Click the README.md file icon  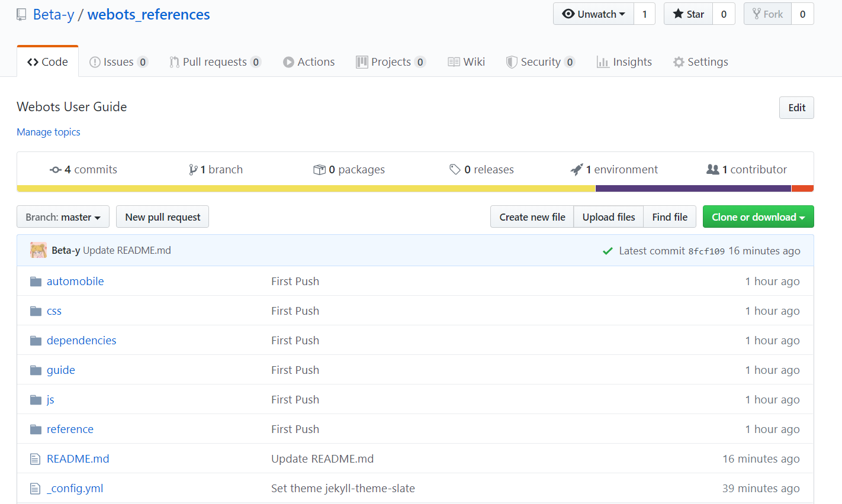pos(36,458)
